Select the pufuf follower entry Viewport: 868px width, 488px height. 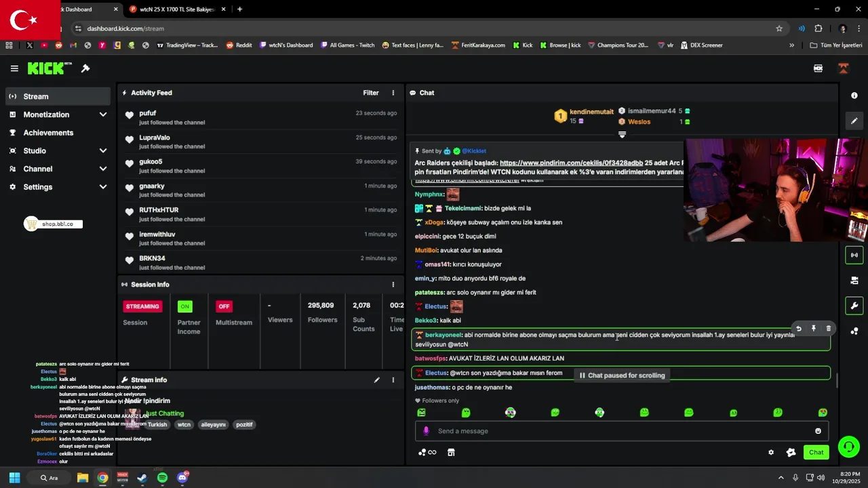(261, 117)
